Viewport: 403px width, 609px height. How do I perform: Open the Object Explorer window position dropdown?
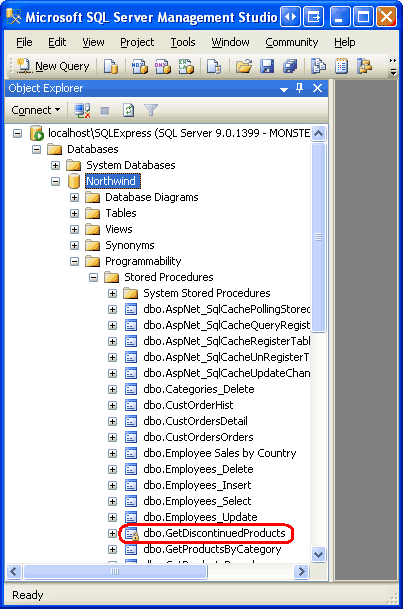tap(284, 89)
